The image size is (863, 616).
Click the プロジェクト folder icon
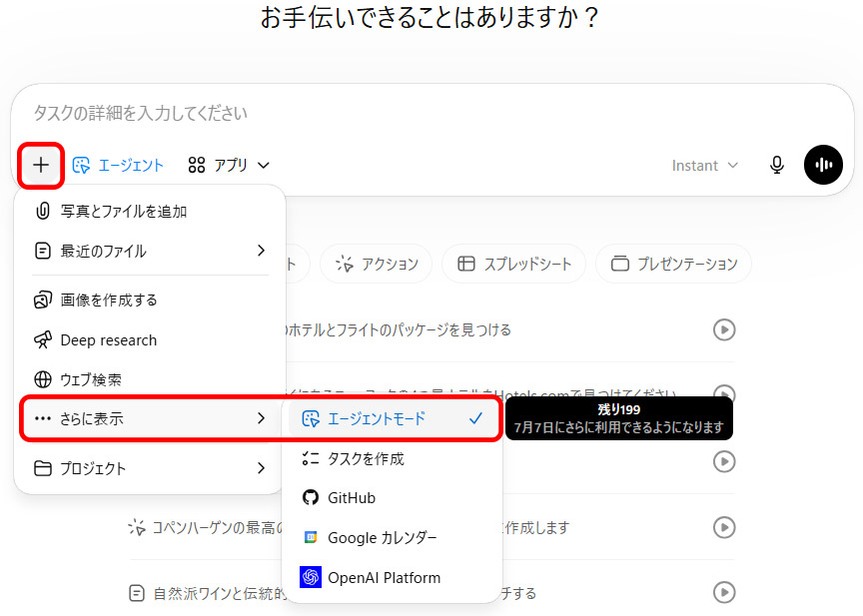(43, 468)
